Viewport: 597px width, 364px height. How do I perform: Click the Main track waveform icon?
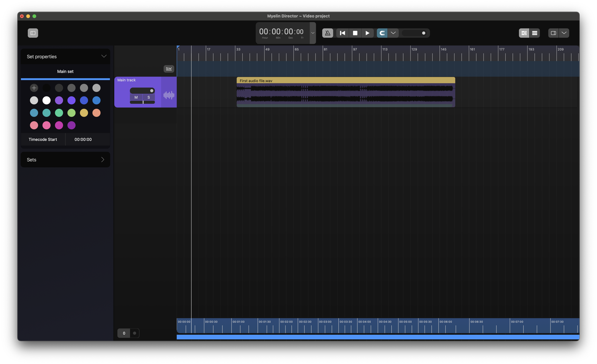(169, 95)
